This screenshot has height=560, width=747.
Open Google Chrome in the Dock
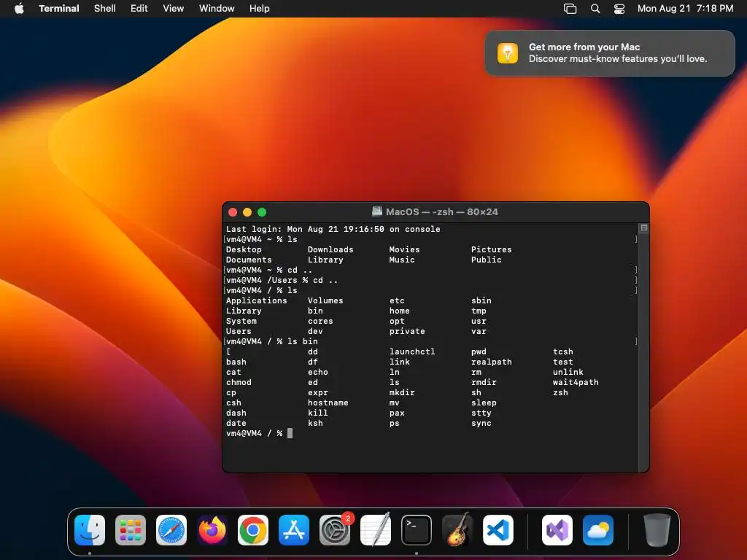[x=253, y=530]
